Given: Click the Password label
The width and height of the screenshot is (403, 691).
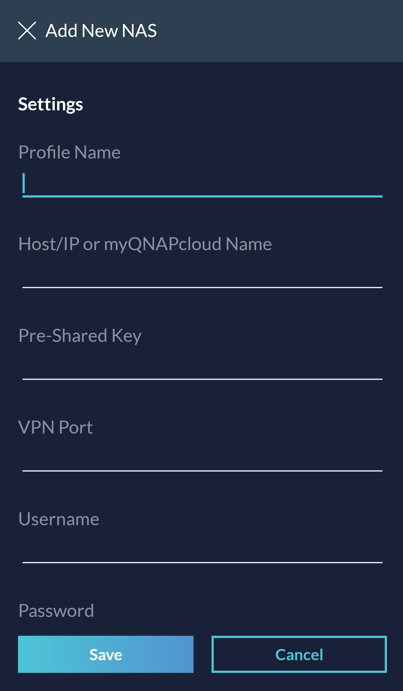Looking at the screenshot, I should pos(56,611).
